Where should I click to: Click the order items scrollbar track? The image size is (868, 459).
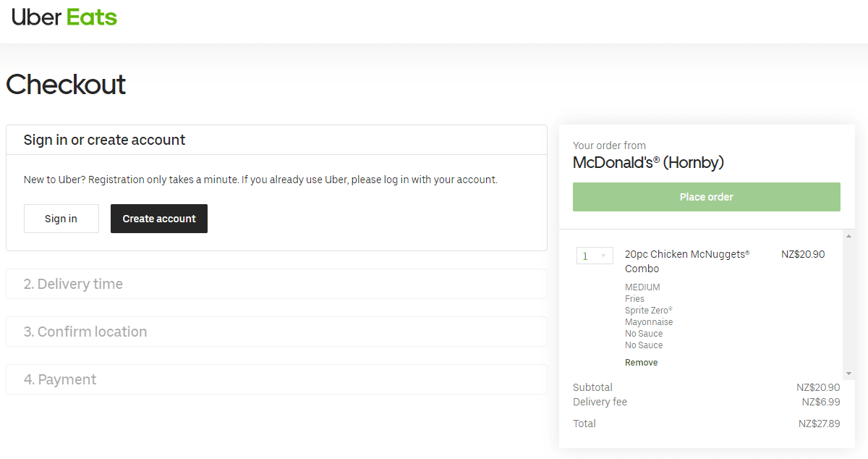[x=849, y=304]
